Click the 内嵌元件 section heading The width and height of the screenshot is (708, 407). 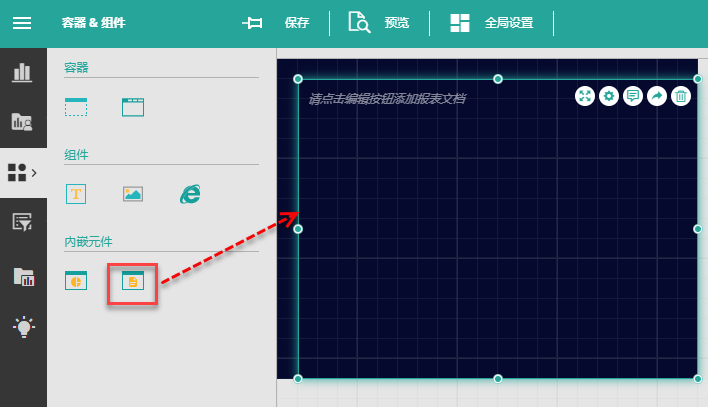click(x=88, y=242)
